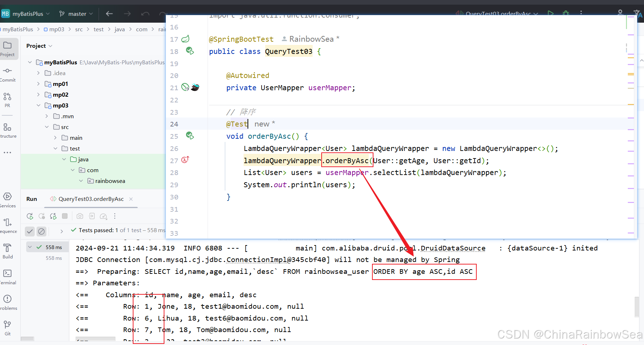Expand the mp02 module

tap(38, 95)
